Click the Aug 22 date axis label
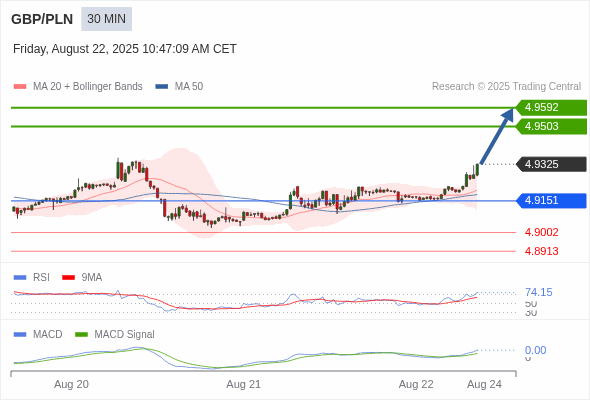The width and height of the screenshot is (590, 400). 416,384
